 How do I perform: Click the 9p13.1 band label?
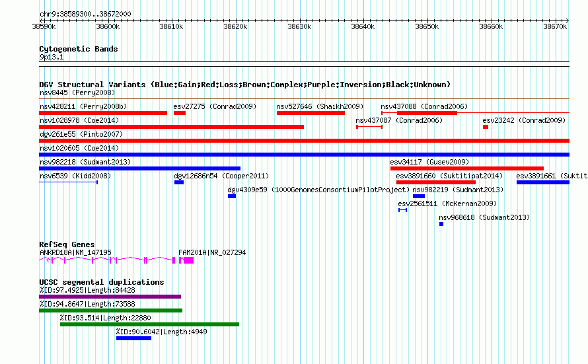52,57
